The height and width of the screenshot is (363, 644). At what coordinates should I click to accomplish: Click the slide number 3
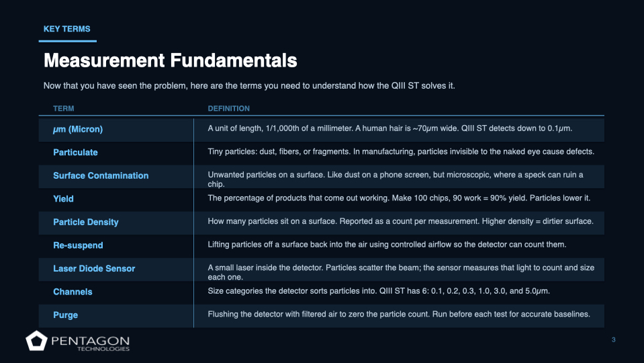pyautogui.click(x=613, y=340)
